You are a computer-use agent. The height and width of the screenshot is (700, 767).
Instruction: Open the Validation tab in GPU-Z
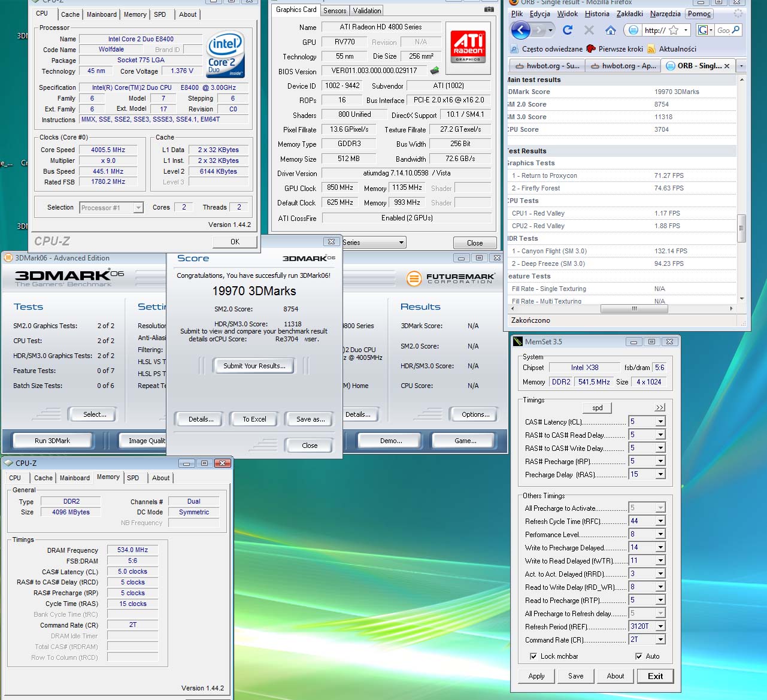tap(367, 11)
